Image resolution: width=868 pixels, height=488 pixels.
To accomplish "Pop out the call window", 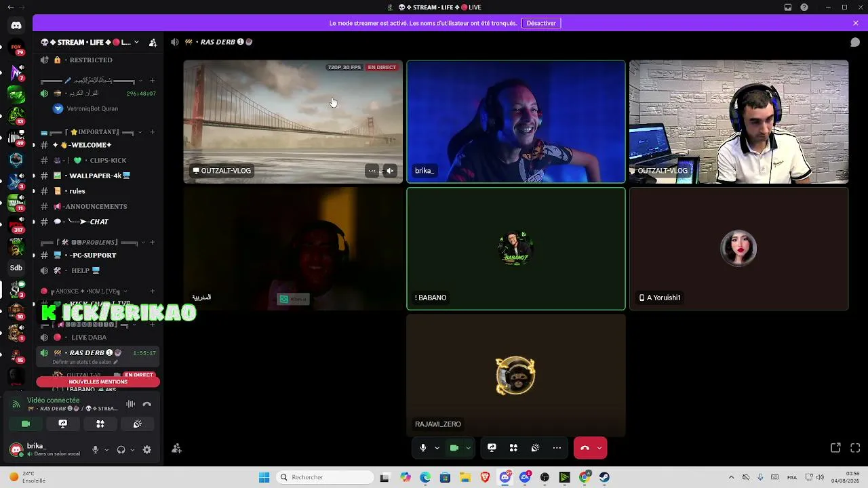I will click(835, 448).
